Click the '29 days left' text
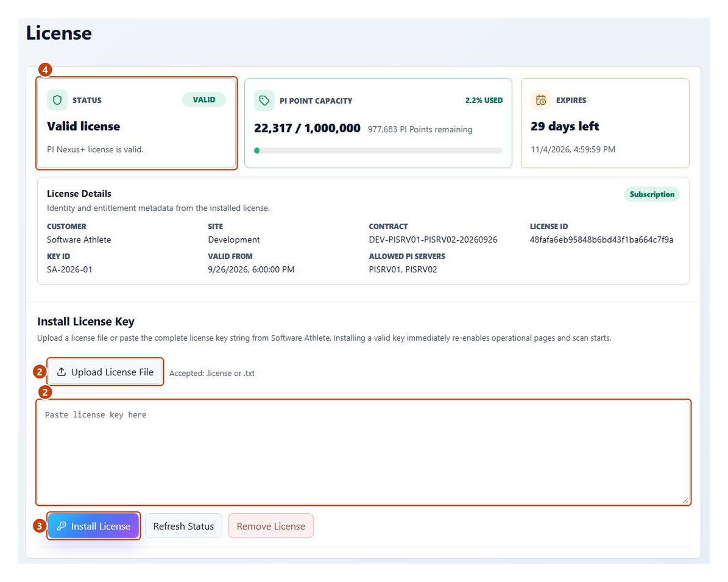Image resolution: width=728 pixels, height=582 pixels. click(x=565, y=126)
